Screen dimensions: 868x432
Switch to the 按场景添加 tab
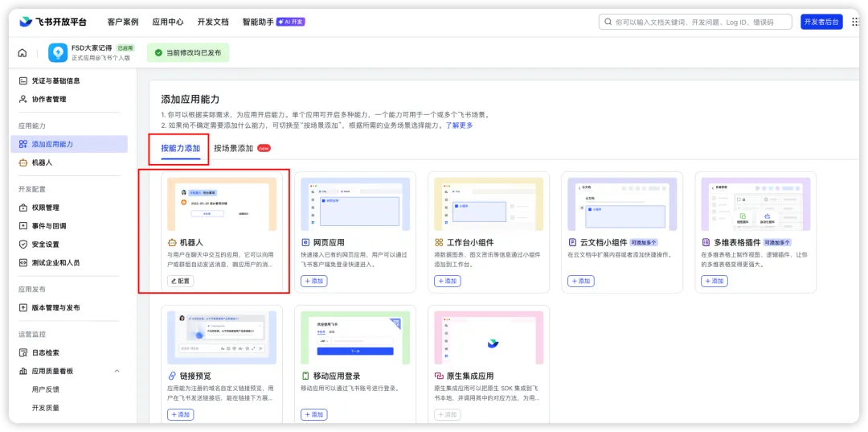[x=234, y=149]
